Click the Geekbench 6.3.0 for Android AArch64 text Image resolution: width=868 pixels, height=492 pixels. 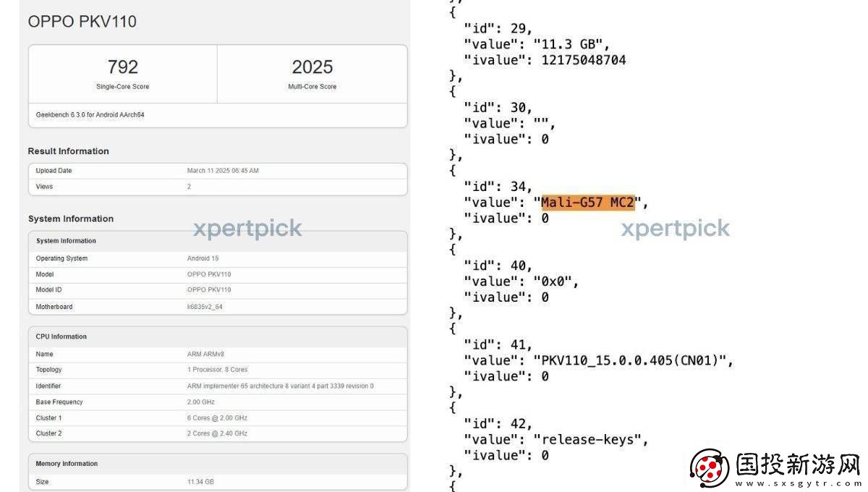tap(90, 114)
